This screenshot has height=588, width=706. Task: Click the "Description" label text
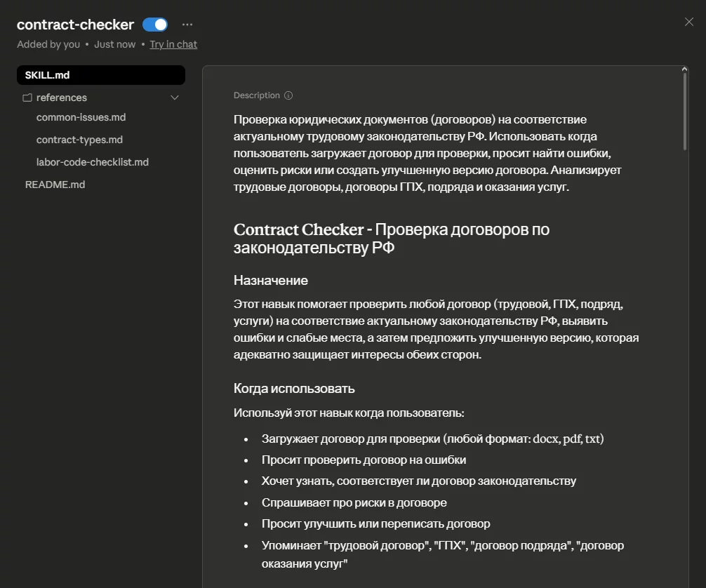coord(256,95)
